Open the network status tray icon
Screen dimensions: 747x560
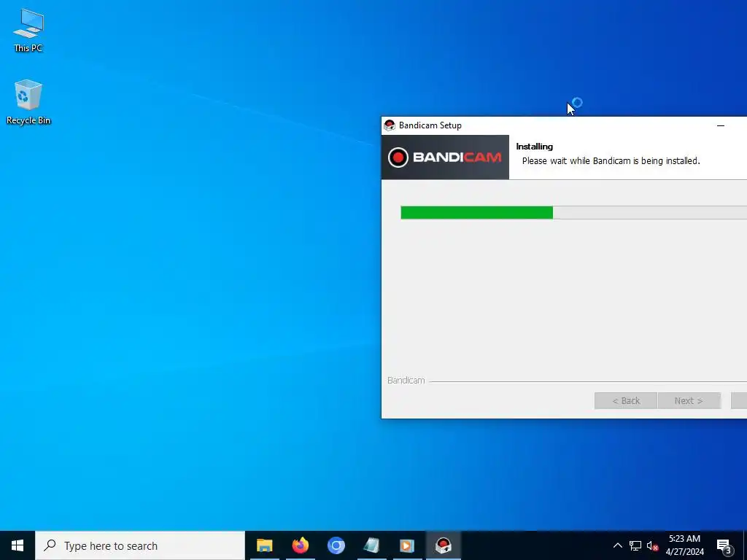coord(635,545)
